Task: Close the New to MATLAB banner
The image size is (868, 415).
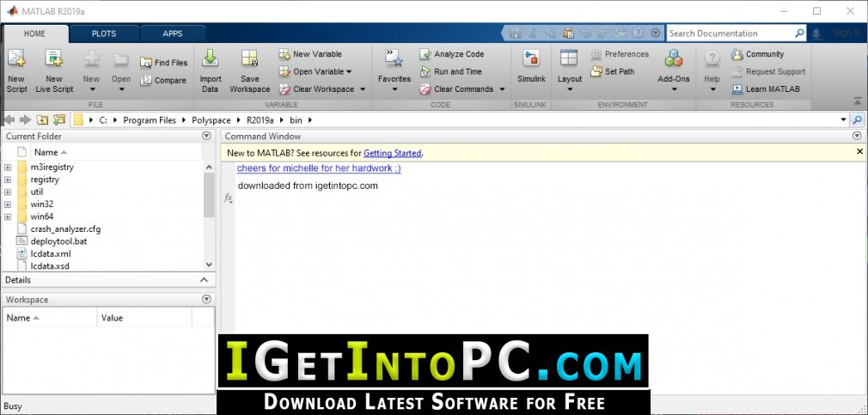Action: coord(859,151)
